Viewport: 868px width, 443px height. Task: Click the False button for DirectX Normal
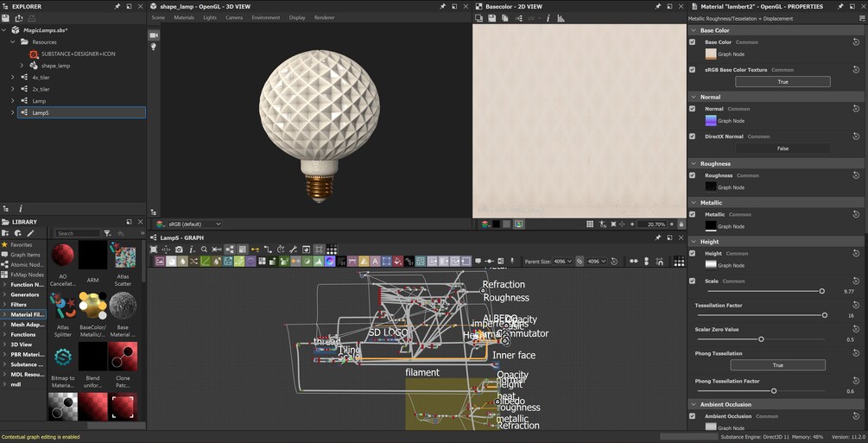point(782,149)
